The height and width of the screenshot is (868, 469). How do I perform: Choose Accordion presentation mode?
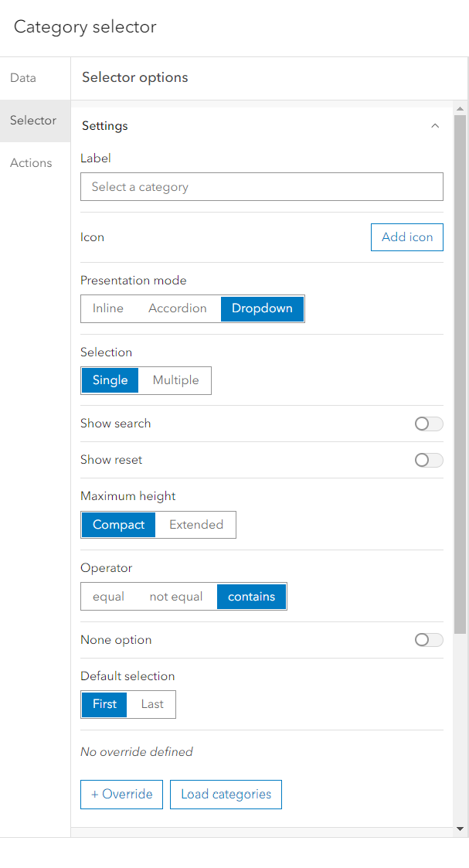click(x=177, y=308)
